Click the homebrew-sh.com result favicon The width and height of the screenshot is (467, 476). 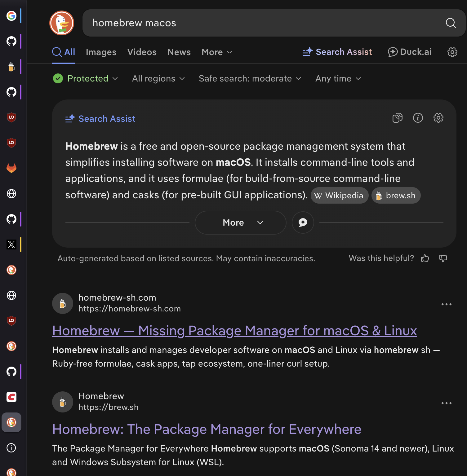click(63, 303)
